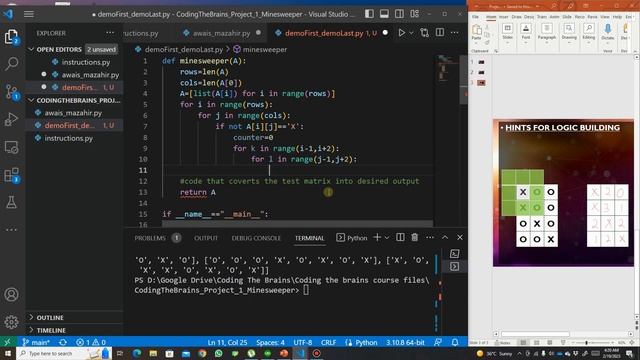
Task: Split the terminal panel
Action: coord(400,238)
